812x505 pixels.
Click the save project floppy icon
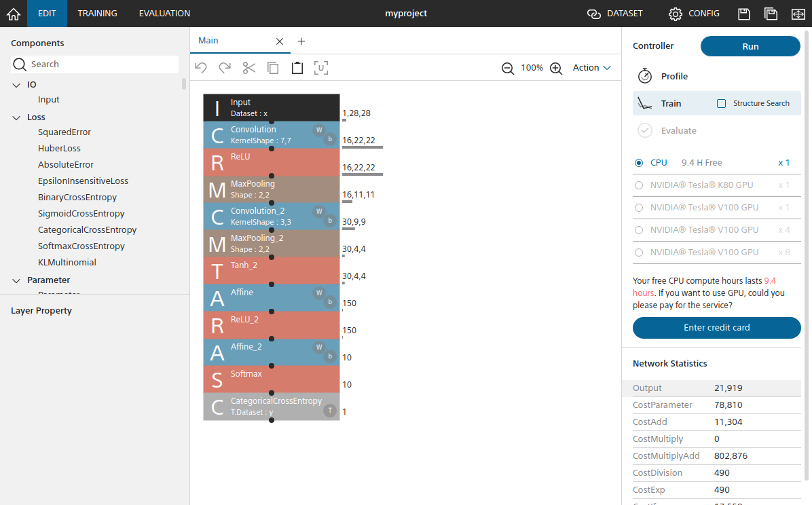point(744,14)
